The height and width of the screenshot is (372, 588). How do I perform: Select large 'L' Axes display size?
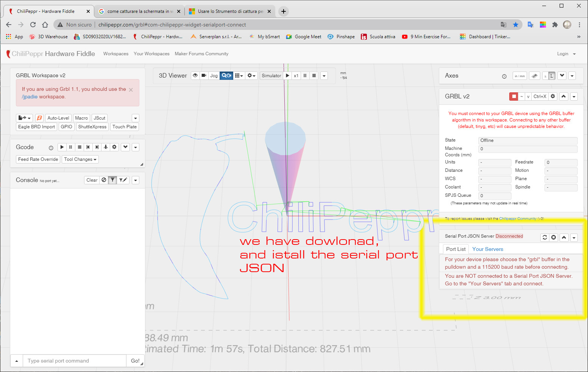(x=552, y=76)
